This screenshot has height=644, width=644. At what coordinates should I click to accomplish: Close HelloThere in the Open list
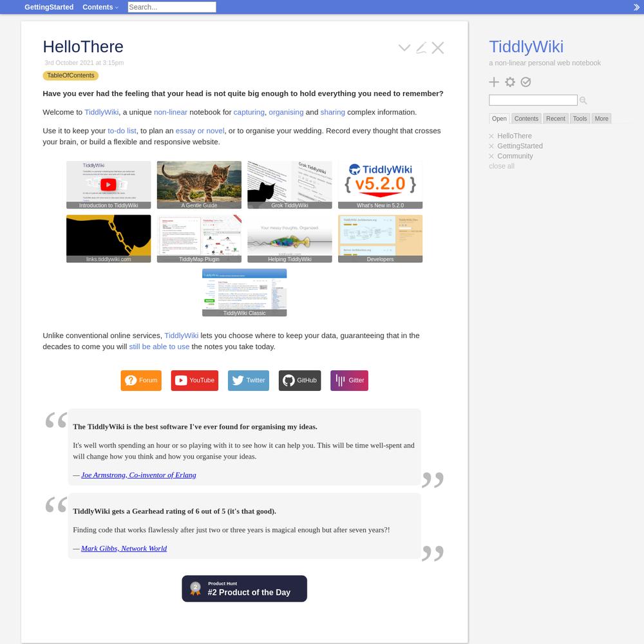(x=491, y=136)
